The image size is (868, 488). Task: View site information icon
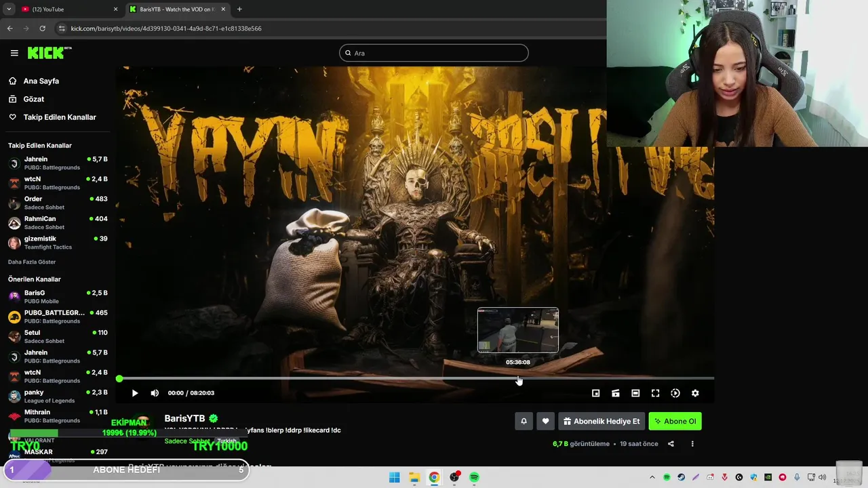pyautogui.click(x=62, y=28)
